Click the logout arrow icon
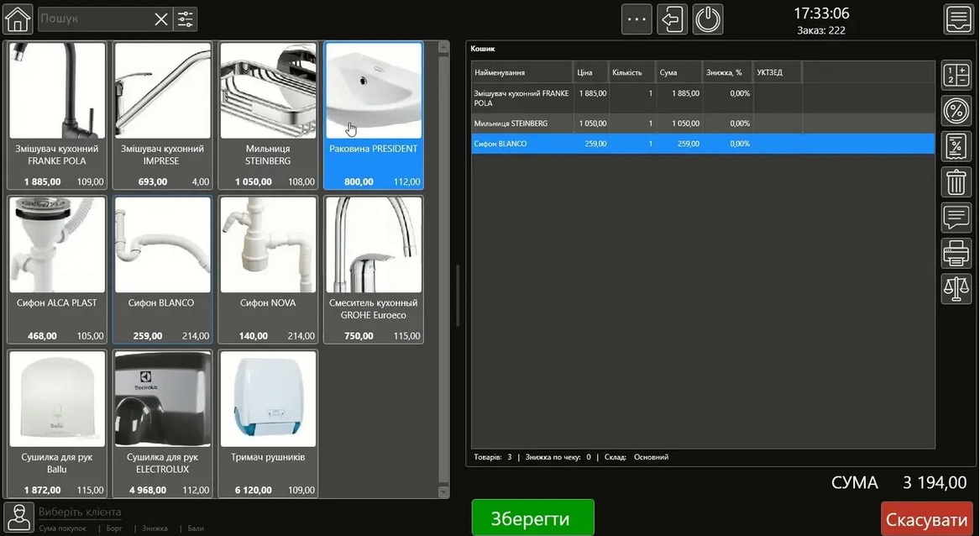Viewport: 980px width, 536px height. (672, 19)
